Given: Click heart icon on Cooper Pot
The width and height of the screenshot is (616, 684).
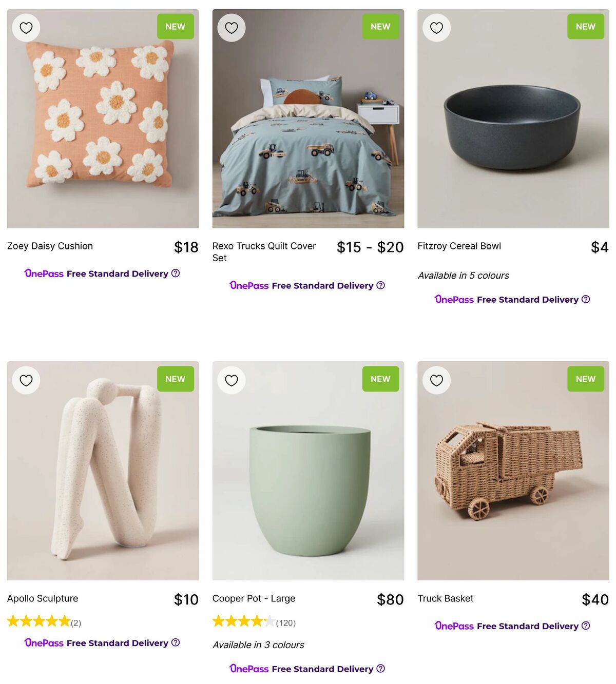Looking at the screenshot, I should (x=232, y=380).
